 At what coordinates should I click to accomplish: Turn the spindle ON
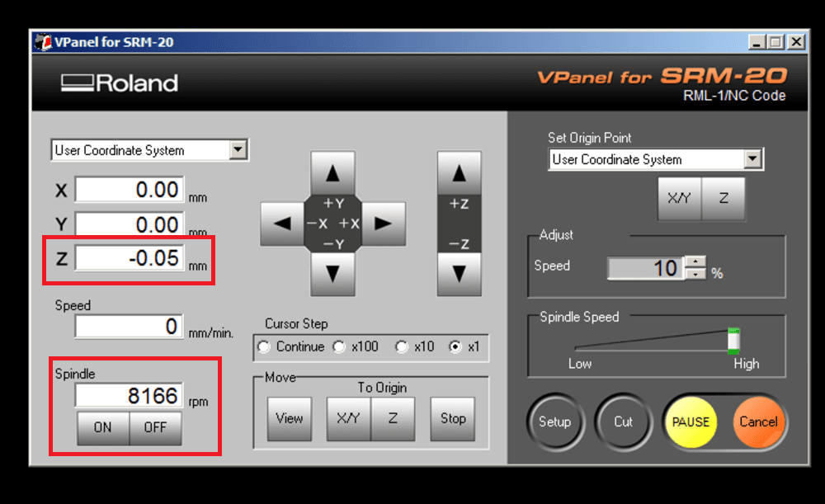pyautogui.click(x=103, y=428)
